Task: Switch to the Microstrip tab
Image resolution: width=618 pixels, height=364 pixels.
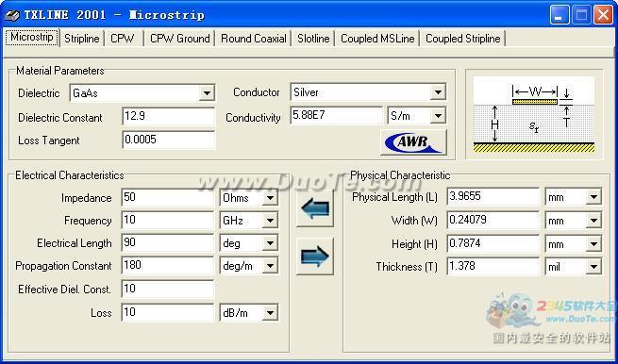Action: tap(32, 38)
